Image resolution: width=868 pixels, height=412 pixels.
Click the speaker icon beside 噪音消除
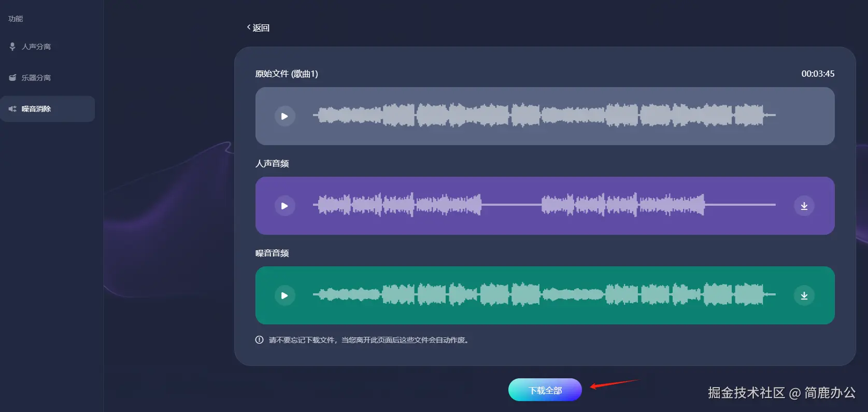12,109
